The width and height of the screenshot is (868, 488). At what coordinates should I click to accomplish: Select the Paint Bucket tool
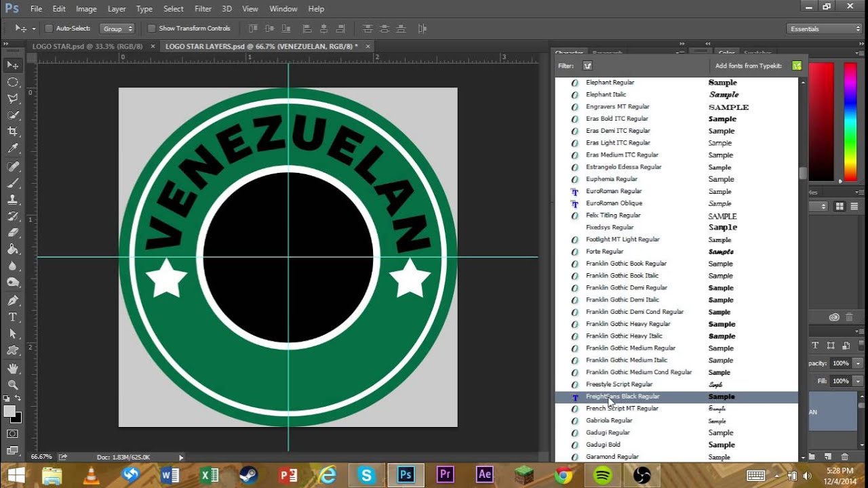13,250
